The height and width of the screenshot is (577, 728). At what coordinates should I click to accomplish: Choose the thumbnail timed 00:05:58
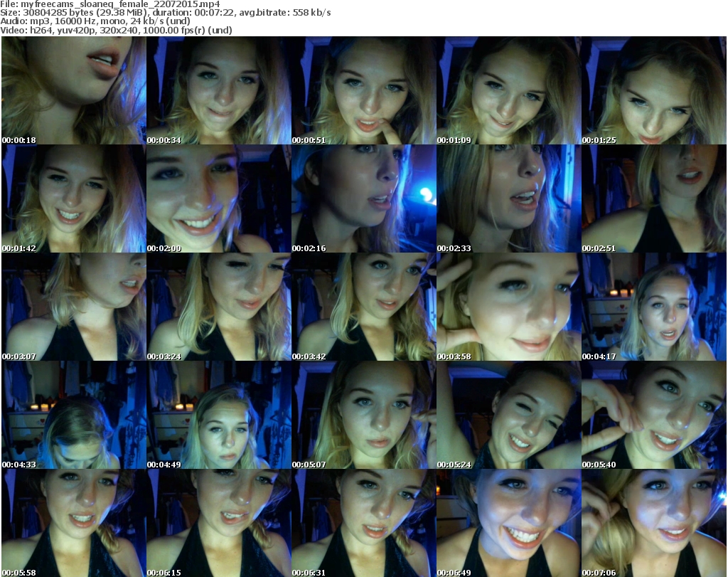(x=74, y=523)
